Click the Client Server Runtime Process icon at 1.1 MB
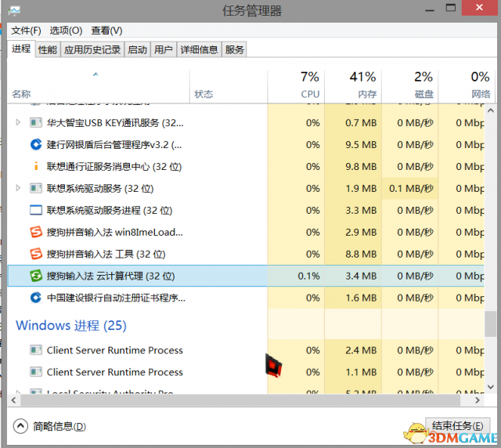This screenshot has width=501, height=448. 36,372
